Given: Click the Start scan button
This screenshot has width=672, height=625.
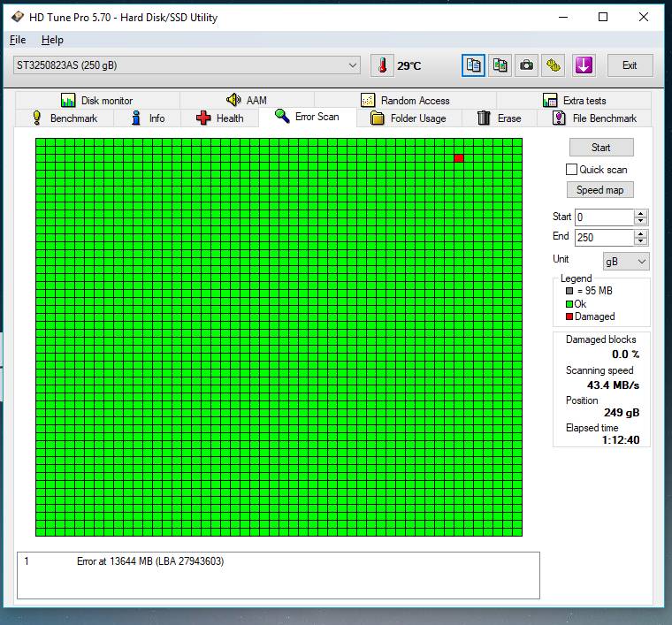Looking at the screenshot, I should pyautogui.click(x=601, y=148).
